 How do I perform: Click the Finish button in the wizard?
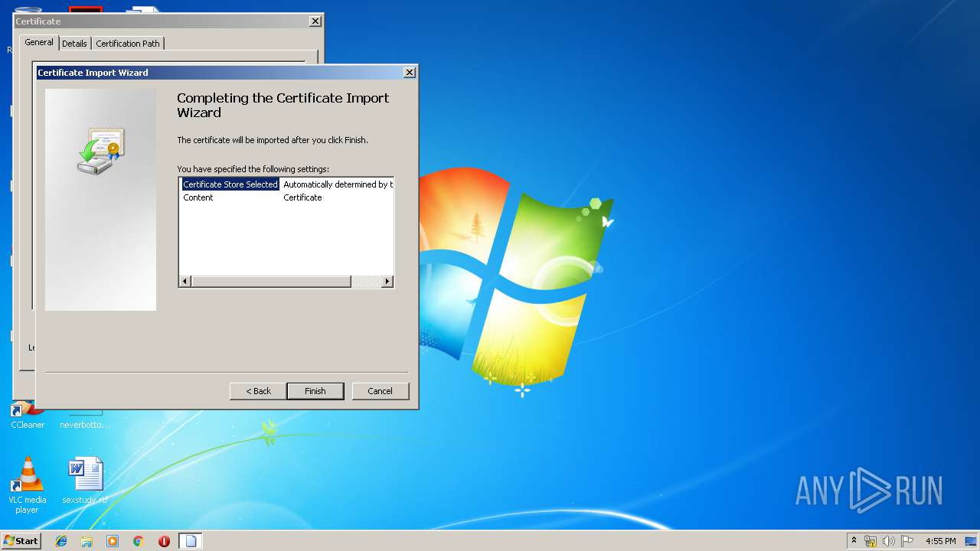coord(315,391)
